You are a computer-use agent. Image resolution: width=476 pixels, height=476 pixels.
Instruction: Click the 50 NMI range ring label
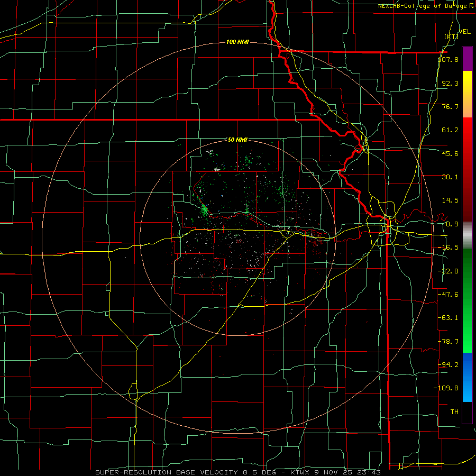coord(237,140)
